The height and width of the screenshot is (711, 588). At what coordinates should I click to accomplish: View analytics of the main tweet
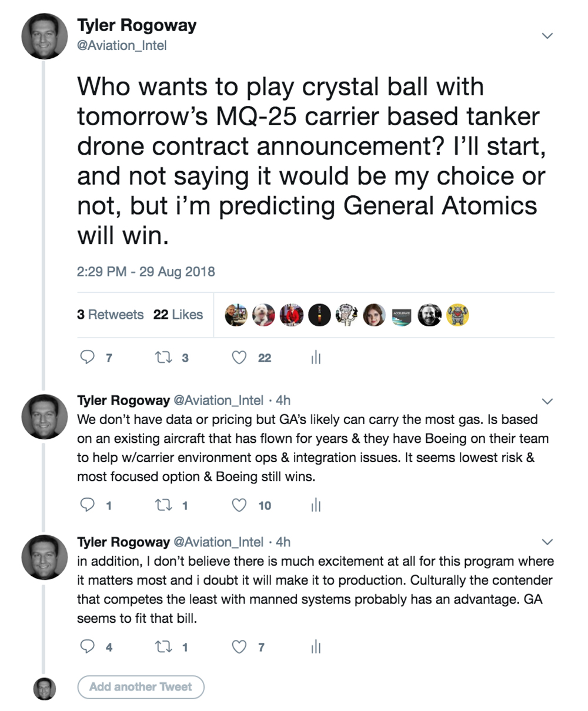[316, 358]
